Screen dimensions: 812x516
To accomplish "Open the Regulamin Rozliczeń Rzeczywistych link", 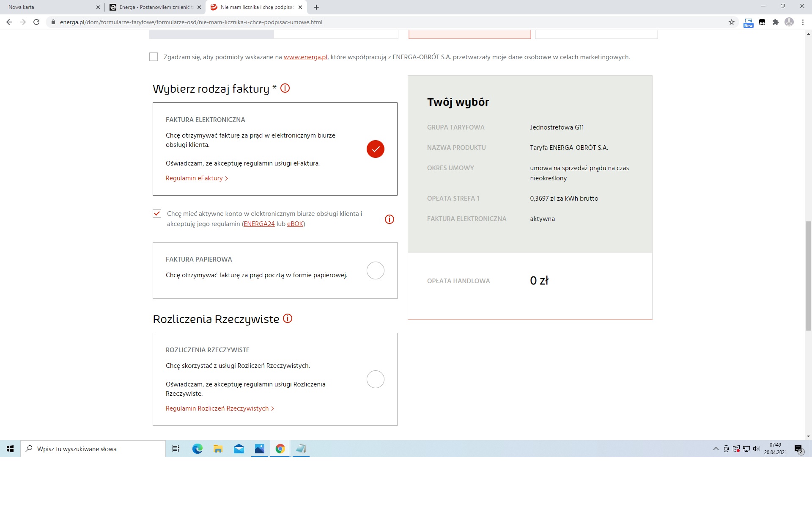I will 220,408.
